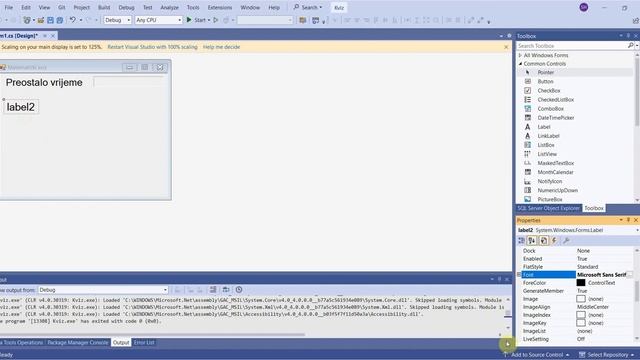Screen dimensions: 640x360
Task: Open the Debug solution configuration dropdown
Action: [117, 20]
